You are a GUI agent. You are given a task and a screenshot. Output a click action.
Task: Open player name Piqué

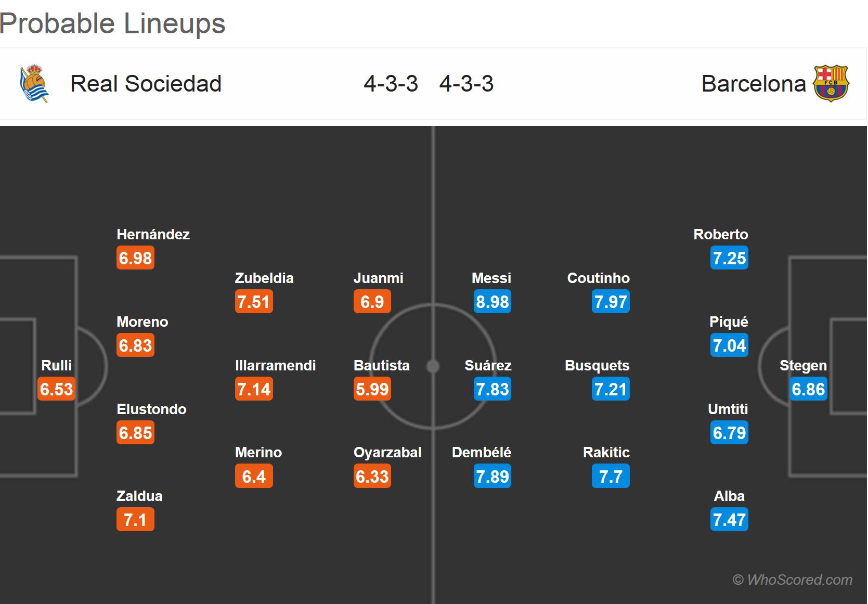(x=729, y=322)
